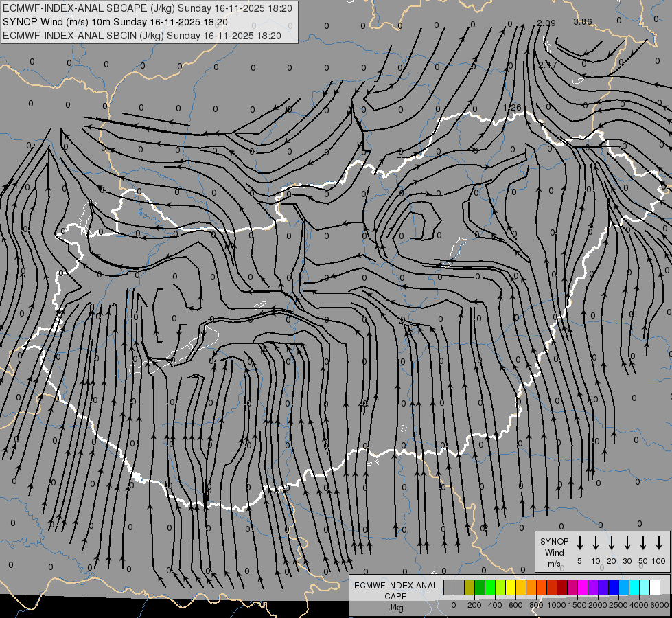Pick the olive swatch in CAPE scale
The height and width of the screenshot is (618, 672).
click(470, 587)
